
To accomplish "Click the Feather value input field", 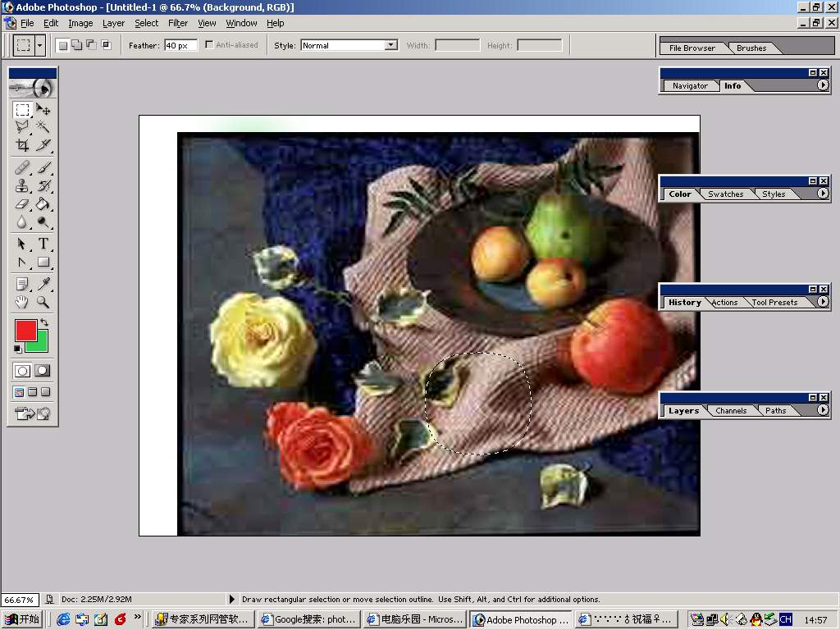I will (180, 46).
